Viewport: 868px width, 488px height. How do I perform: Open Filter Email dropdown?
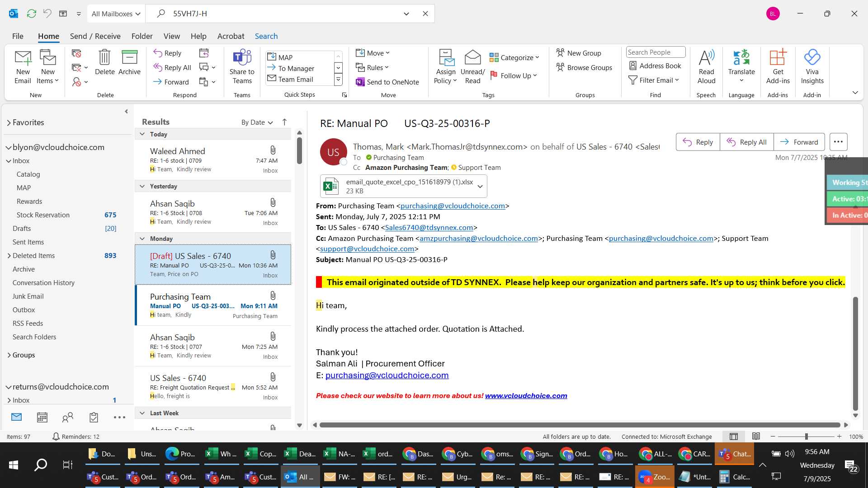coord(654,80)
